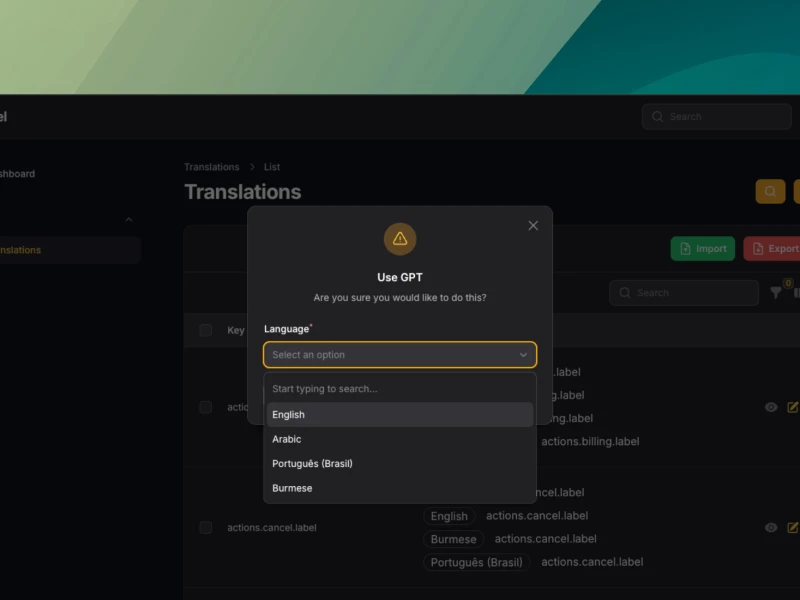Pick Português (Brasil) language option
This screenshot has height=600, width=800.
pyautogui.click(x=400, y=463)
